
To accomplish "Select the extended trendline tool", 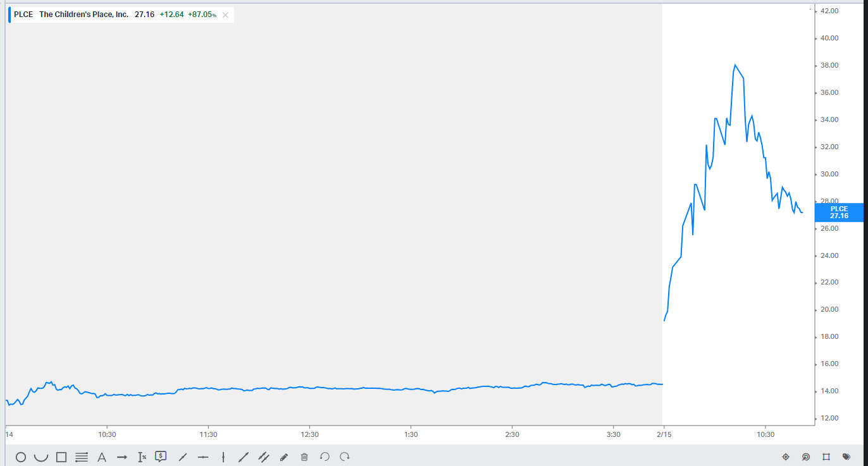I will 244,457.
